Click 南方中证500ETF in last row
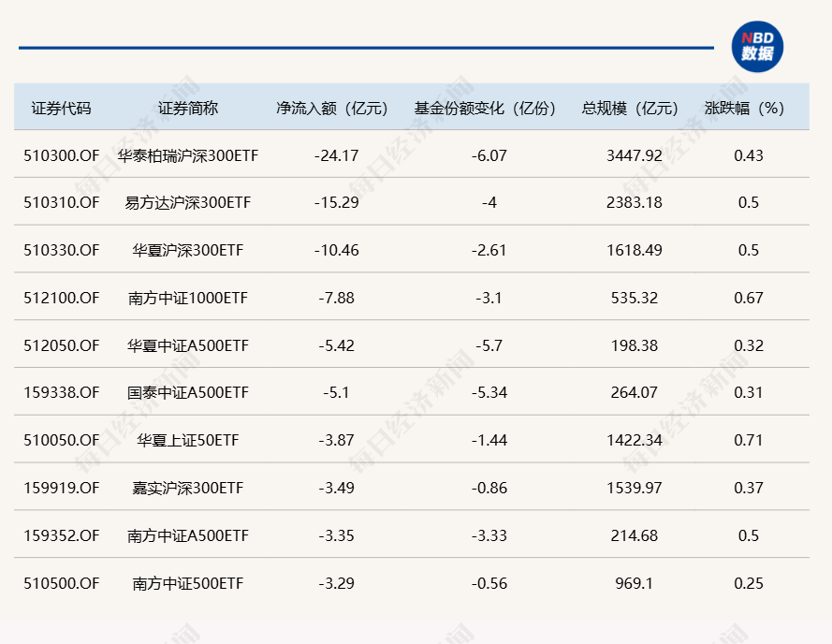This screenshot has width=832, height=644. (188, 584)
